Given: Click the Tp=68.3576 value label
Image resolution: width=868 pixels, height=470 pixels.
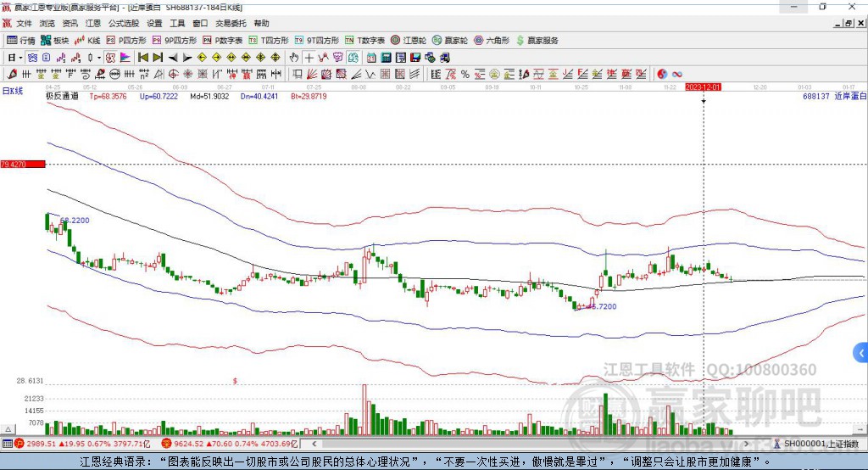Looking at the screenshot, I should 108,96.
